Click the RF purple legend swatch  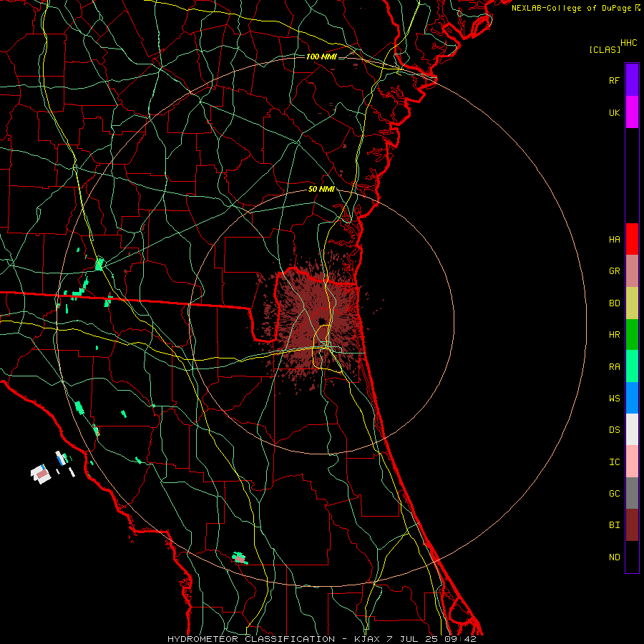coord(632,80)
